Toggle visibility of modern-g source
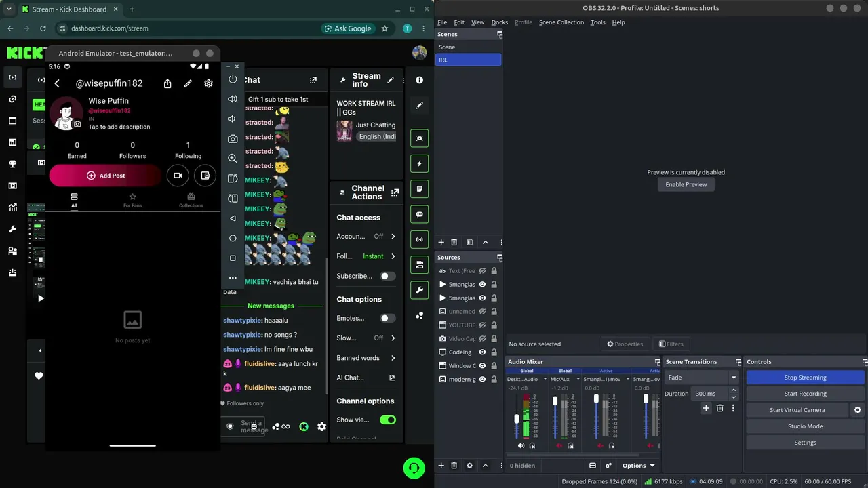The image size is (868, 488). (x=483, y=380)
